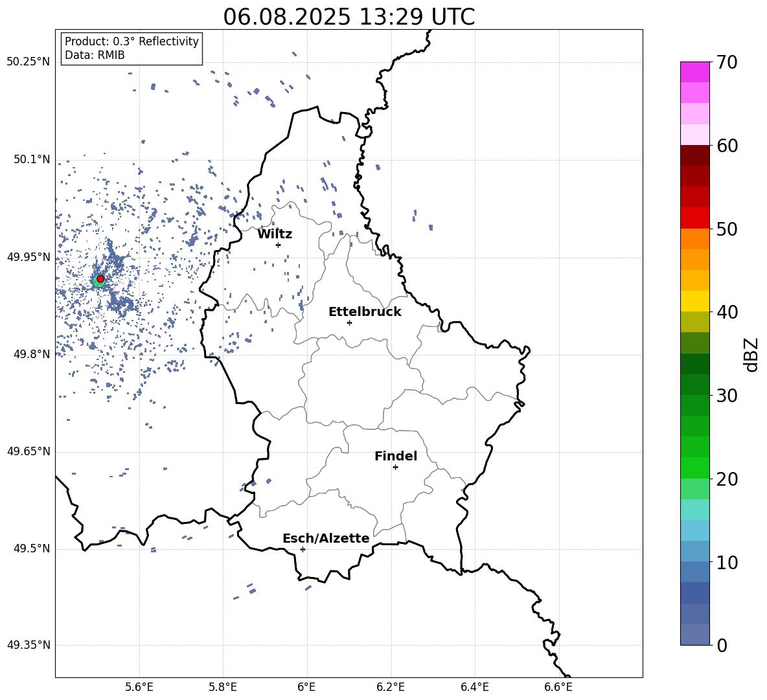Click the Findel city label
The height and width of the screenshot is (700, 767).
point(396,457)
